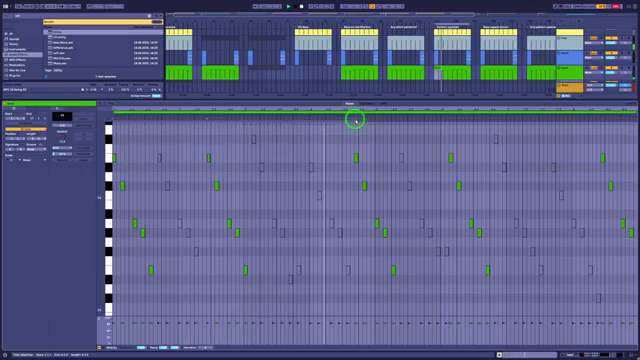Image resolution: width=640 pixels, height=360 pixels.
Task: Select the MPC 16 Swing-62 groove
Action: (15, 89)
